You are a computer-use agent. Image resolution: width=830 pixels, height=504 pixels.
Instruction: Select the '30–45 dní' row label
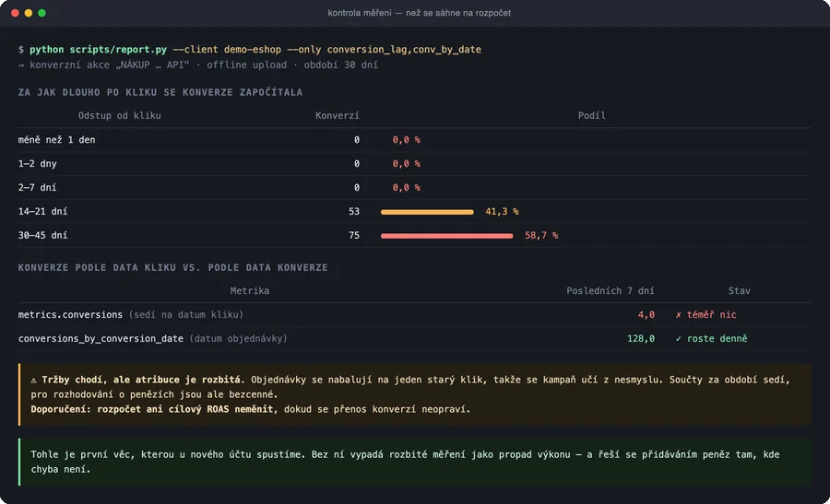pos(42,235)
